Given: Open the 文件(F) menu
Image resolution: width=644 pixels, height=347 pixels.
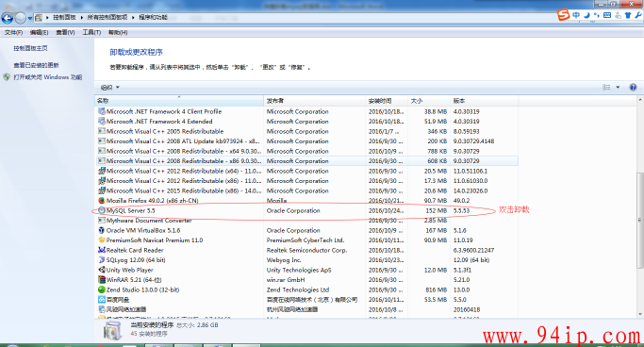Looking at the screenshot, I should [x=13, y=32].
